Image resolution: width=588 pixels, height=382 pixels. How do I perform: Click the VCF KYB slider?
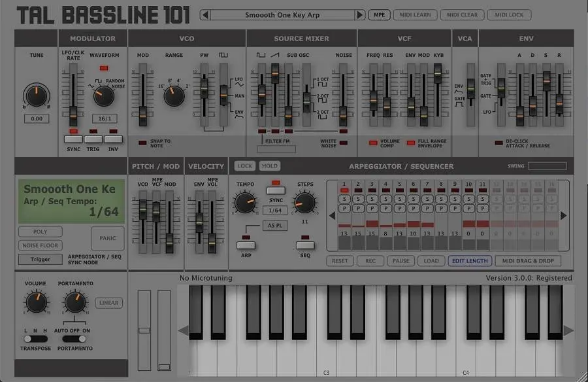[x=438, y=95]
